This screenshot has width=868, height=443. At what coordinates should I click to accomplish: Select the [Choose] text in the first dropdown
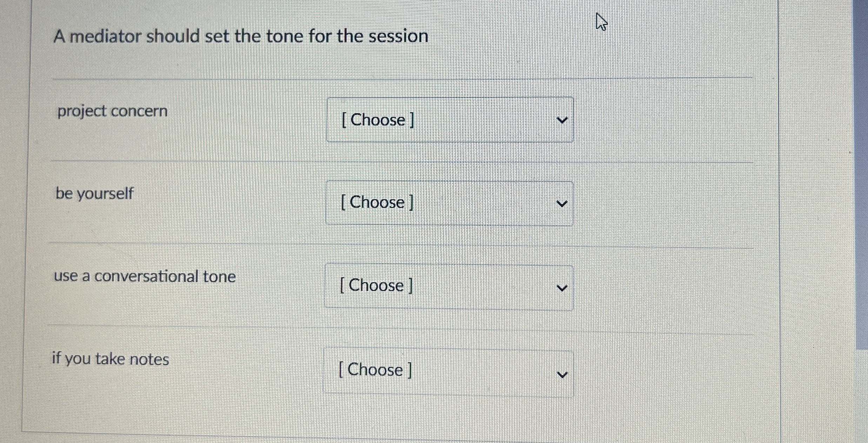point(378,120)
